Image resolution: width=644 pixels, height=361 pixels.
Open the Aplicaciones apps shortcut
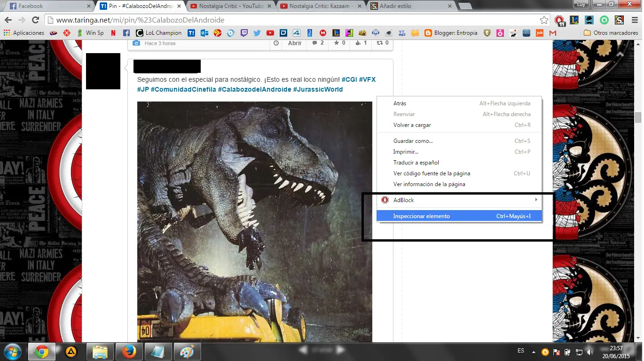(x=24, y=33)
